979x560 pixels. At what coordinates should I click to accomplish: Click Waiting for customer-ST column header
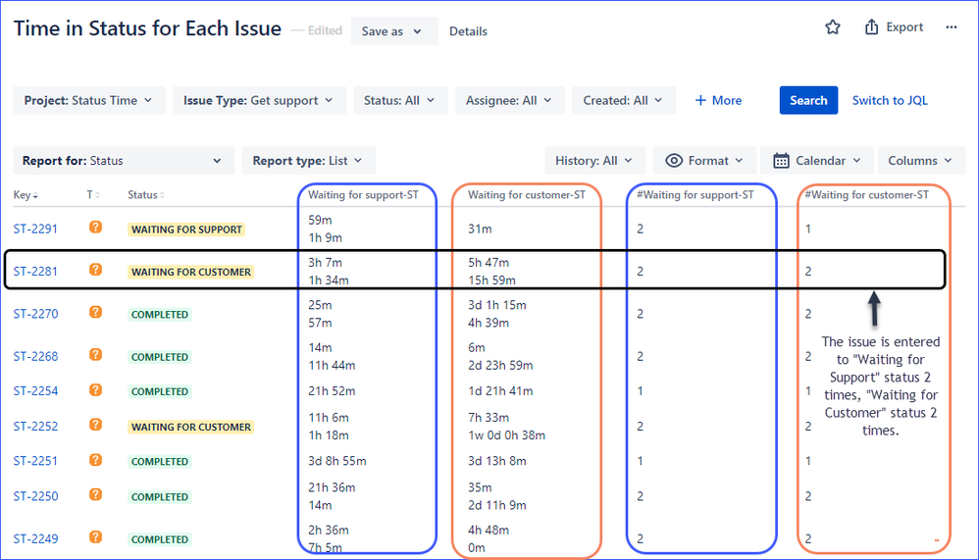pos(527,195)
